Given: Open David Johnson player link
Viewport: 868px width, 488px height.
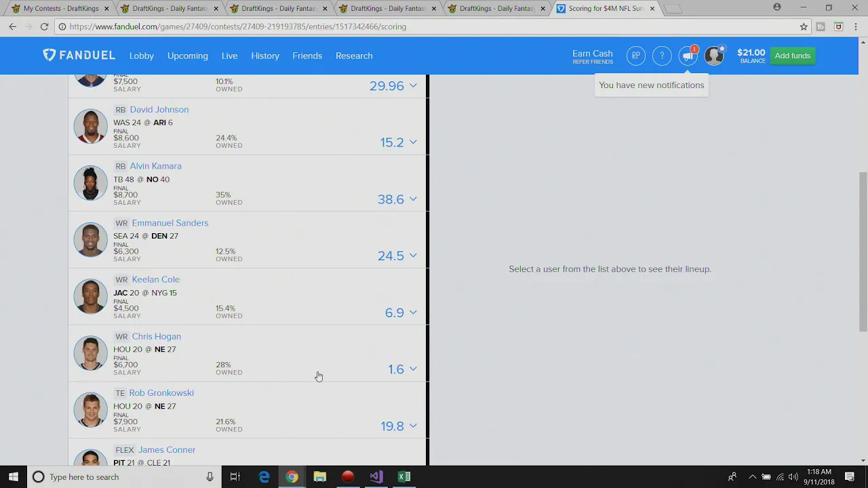Looking at the screenshot, I should [x=159, y=110].
